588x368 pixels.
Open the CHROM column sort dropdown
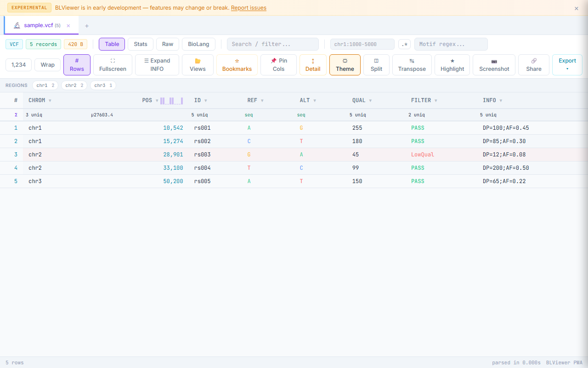pos(50,100)
